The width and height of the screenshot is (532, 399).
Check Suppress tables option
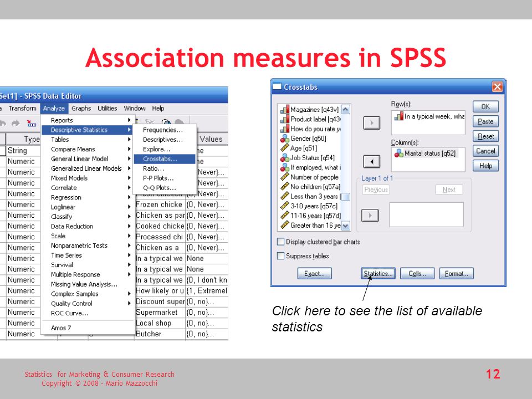coord(280,256)
